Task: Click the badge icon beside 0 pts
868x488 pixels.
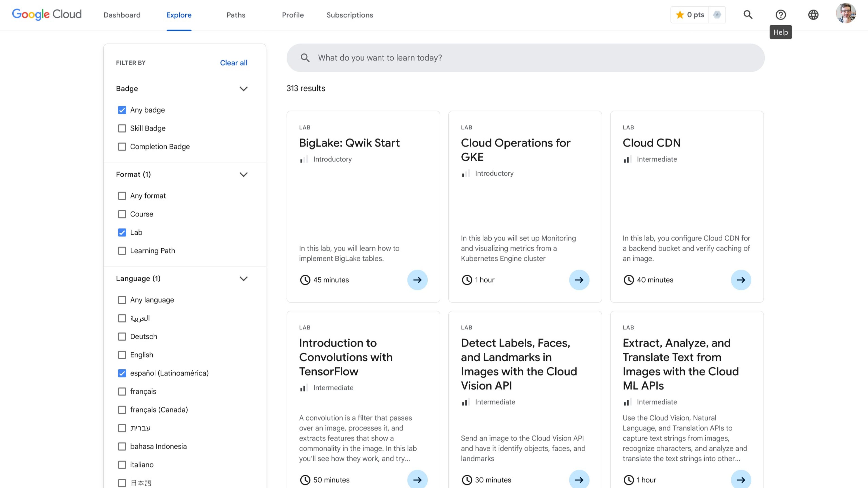Action: pos(717,15)
